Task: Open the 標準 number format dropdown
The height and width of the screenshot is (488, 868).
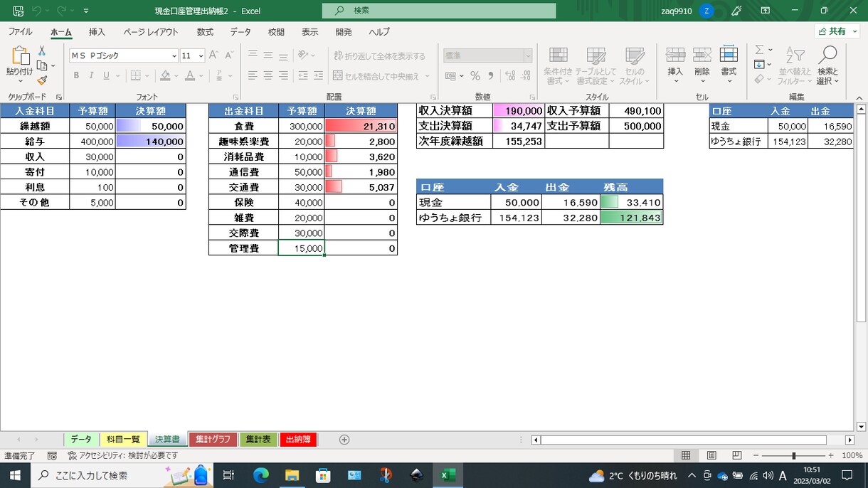Action: (x=528, y=55)
